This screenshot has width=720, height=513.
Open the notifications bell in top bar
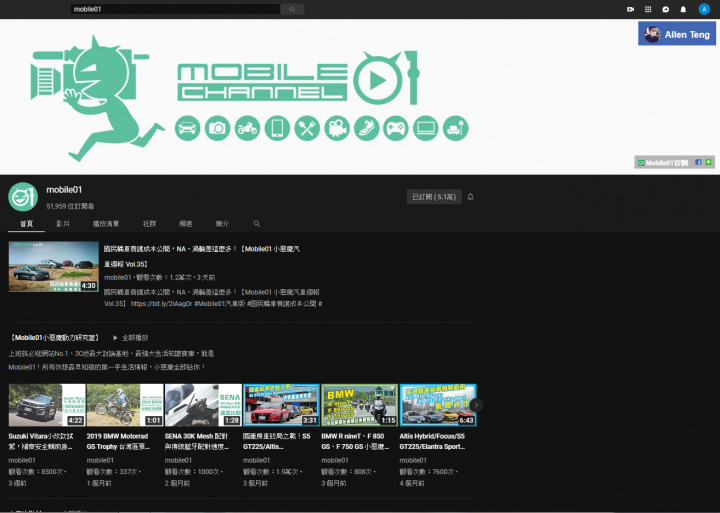(683, 9)
